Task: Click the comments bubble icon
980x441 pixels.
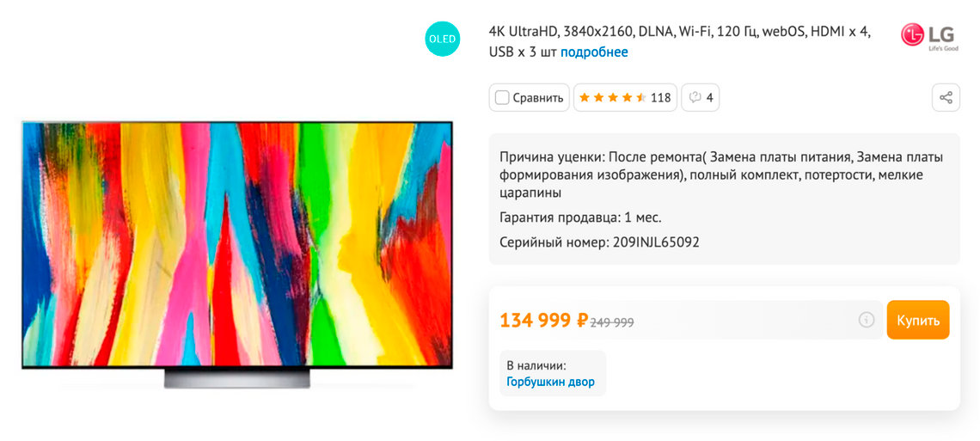Action: (x=695, y=97)
